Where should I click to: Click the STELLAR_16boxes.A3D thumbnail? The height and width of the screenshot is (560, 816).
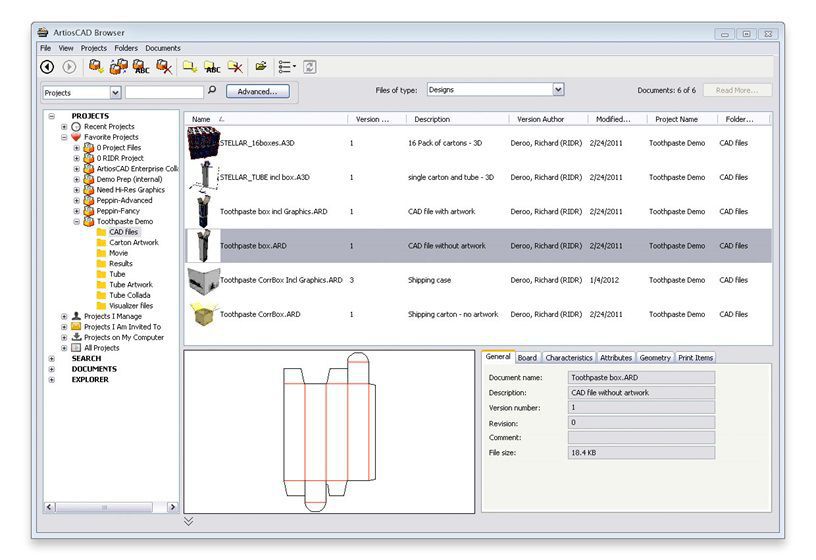coord(203,143)
